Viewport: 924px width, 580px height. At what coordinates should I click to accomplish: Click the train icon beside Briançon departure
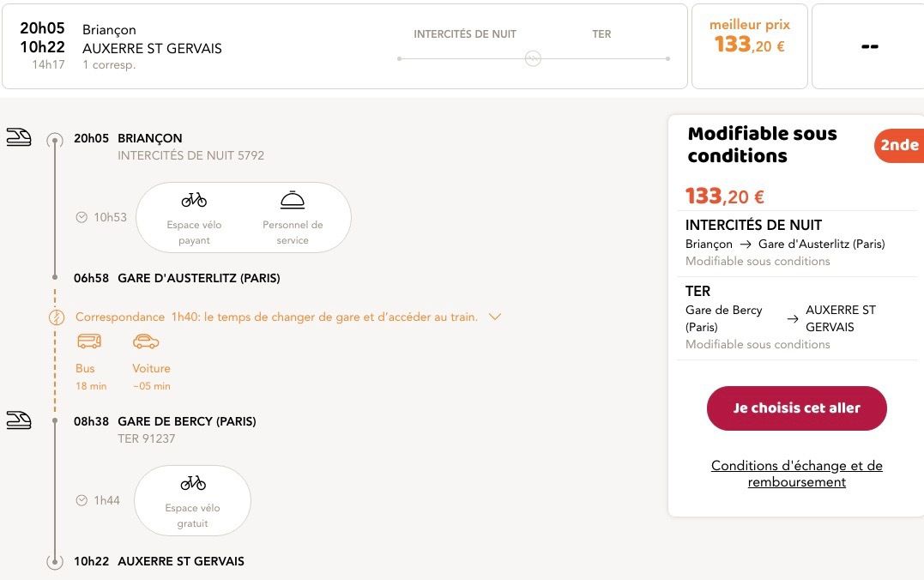(19, 137)
